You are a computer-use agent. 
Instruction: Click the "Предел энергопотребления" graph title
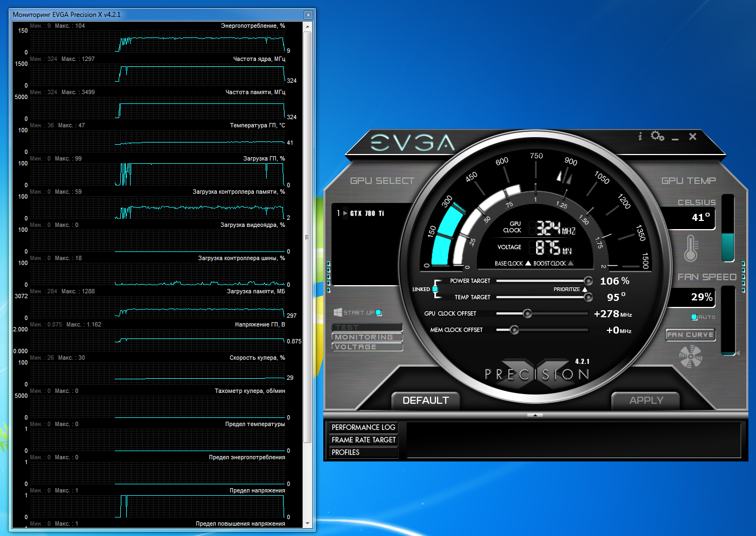247,458
